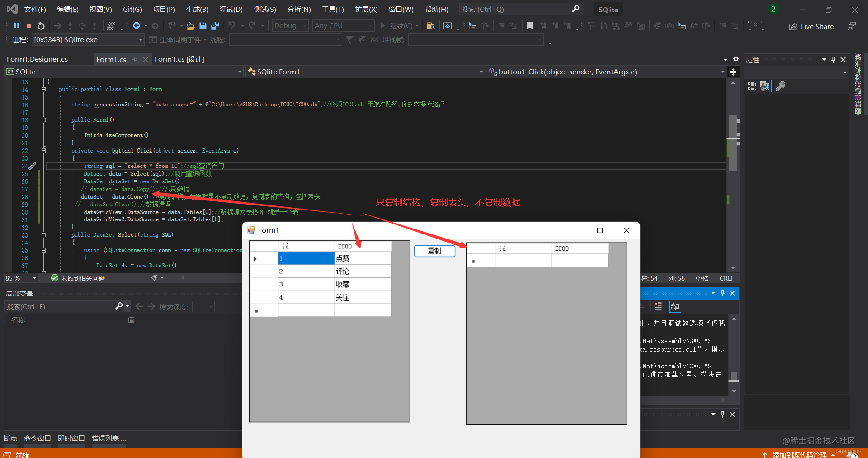This screenshot has height=458, width=868.
Task: Save all files with the double-disk icon
Action: (x=215, y=26)
